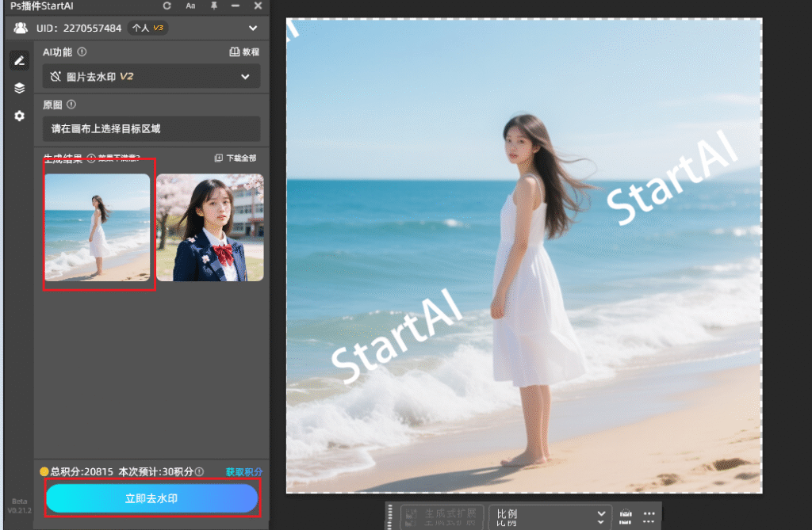The image size is (812, 530).
Task: Click the straighten icon in the bottom taskbar
Action: point(626,515)
